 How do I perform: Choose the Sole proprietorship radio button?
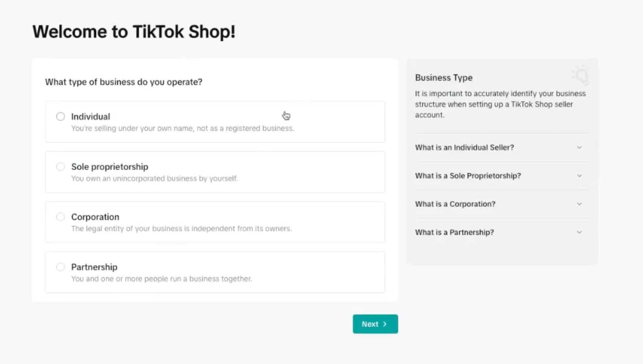(60, 167)
